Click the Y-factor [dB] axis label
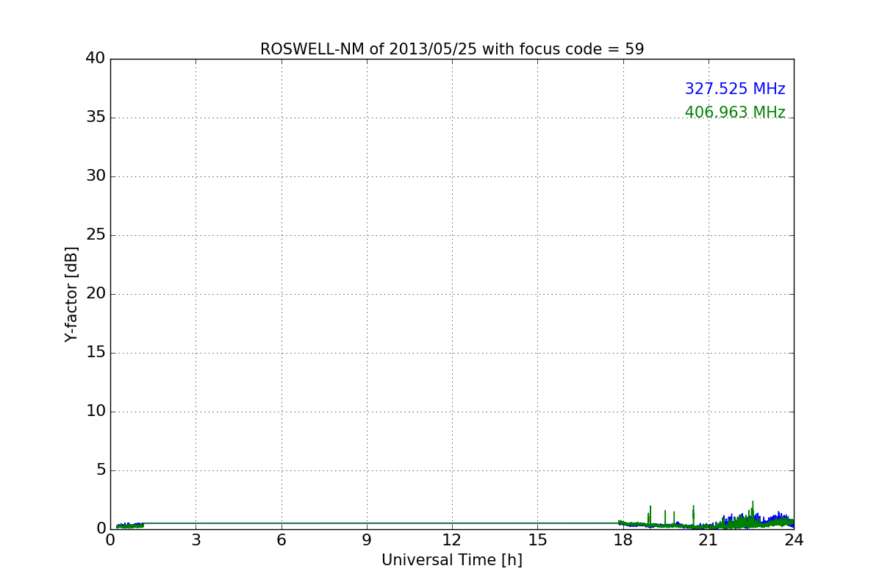Viewport: 882px width, 588px height. 71,294
